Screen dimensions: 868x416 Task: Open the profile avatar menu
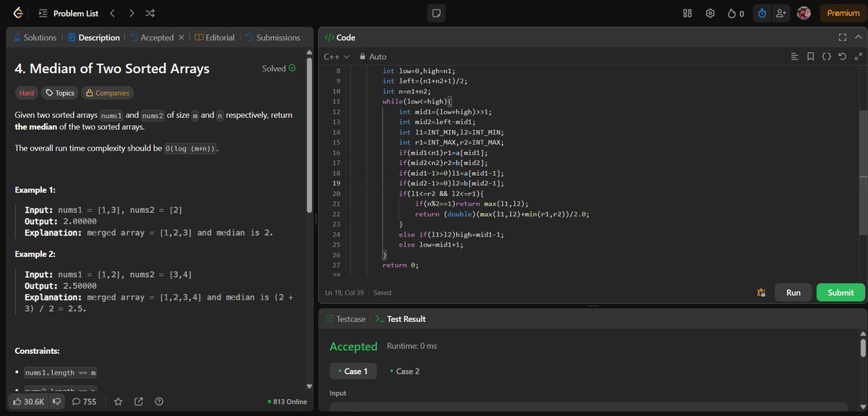pos(804,13)
